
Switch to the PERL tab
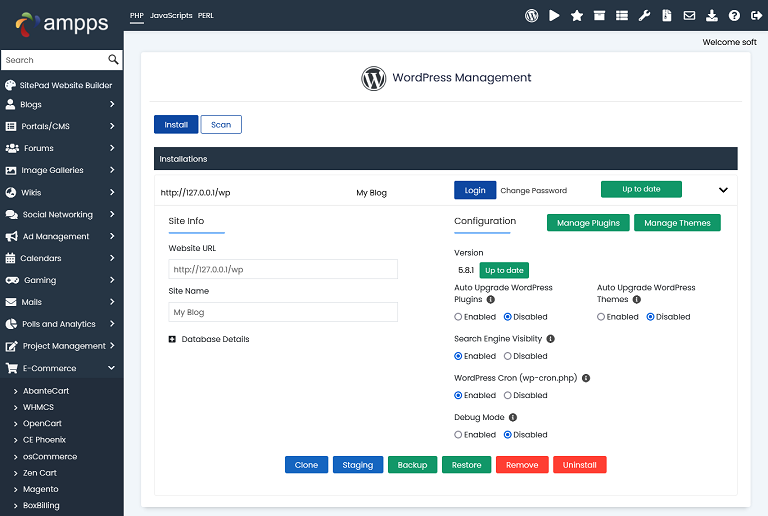click(206, 16)
